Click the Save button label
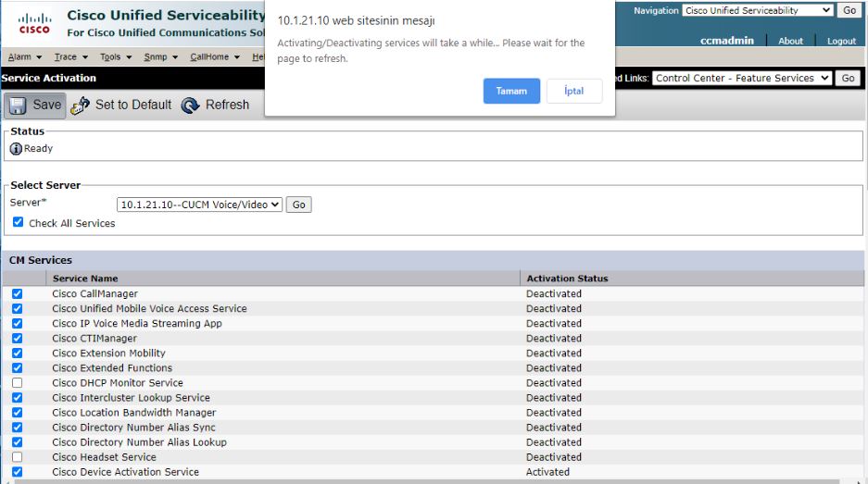Viewport: 868px width, 484px height. pos(47,105)
